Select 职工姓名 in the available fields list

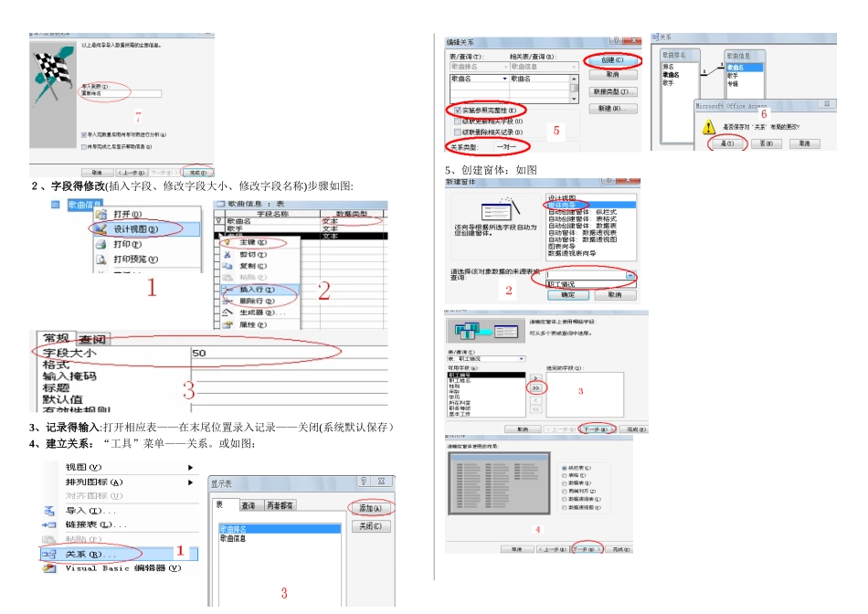click(x=486, y=381)
